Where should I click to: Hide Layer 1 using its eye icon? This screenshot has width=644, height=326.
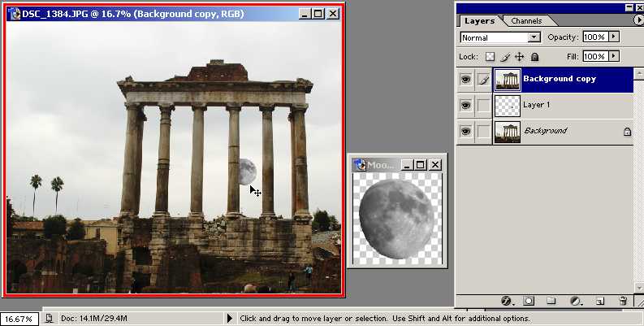(465, 105)
